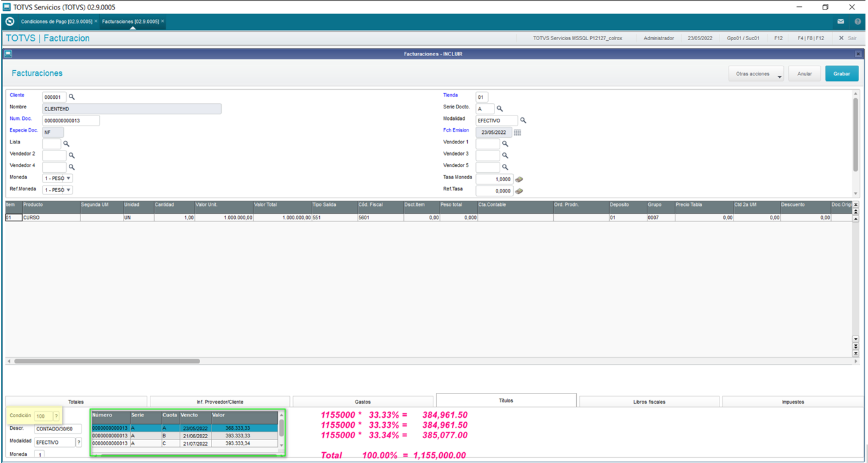Open the Libros fiscales tab
The height and width of the screenshot is (463, 868).
point(649,402)
